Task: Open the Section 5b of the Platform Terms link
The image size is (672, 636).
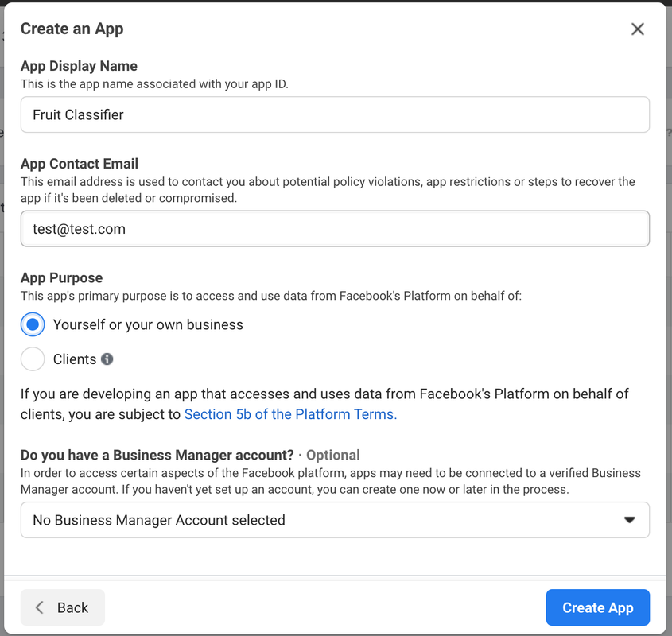Action: click(290, 414)
